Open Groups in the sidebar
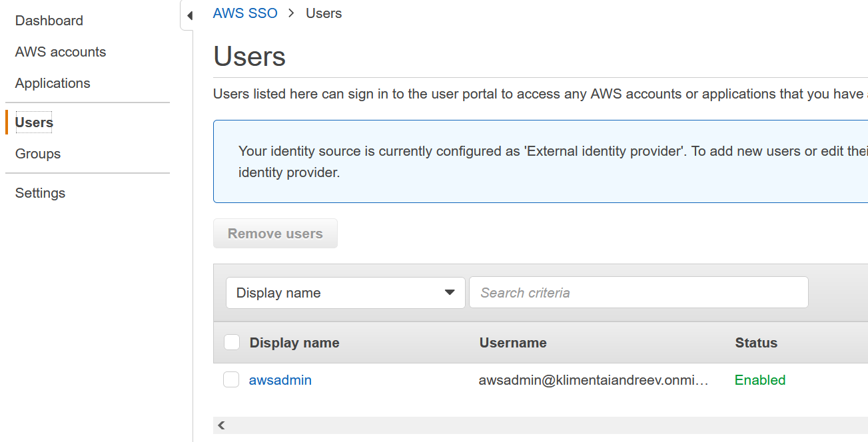Viewport: 868px width, 442px height. pos(38,154)
